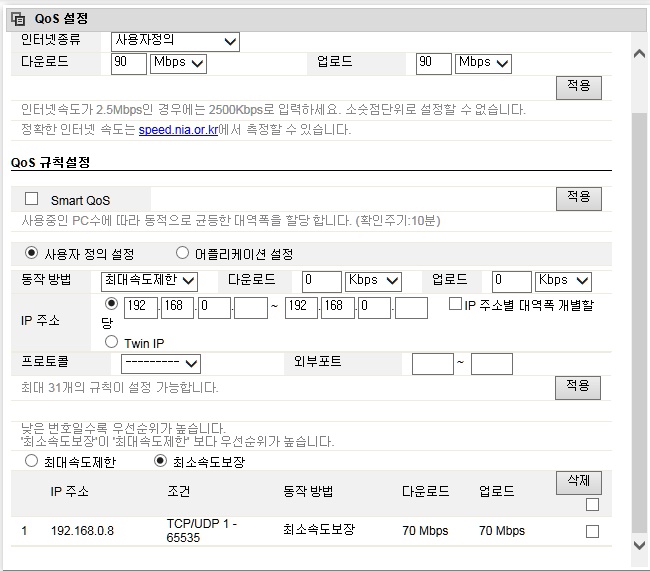Open the rule 업로드 Kbps unit dropdown
The image size is (650, 571).
563,282
